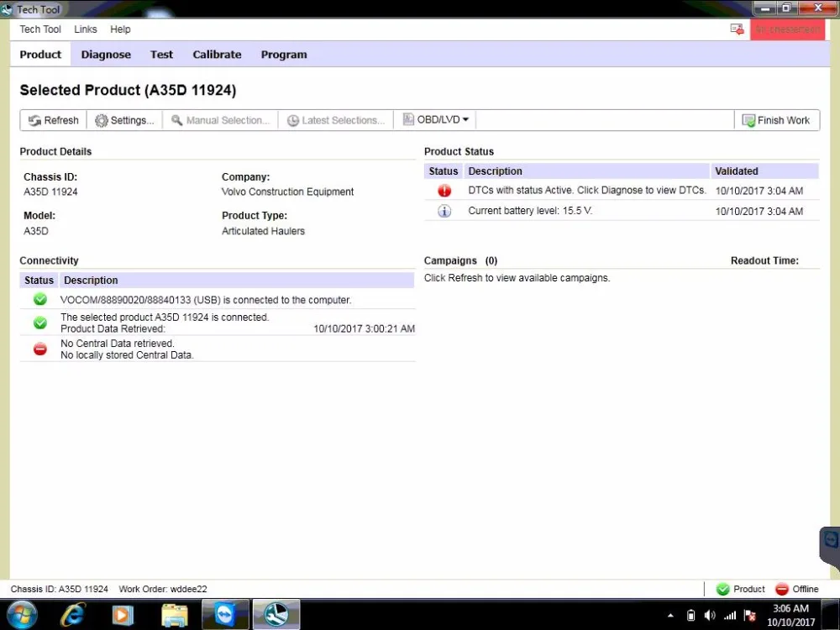Image resolution: width=840 pixels, height=630 pixels.
Task: Click the Chassis ID value A35D 11924
Action: [50, 192]
